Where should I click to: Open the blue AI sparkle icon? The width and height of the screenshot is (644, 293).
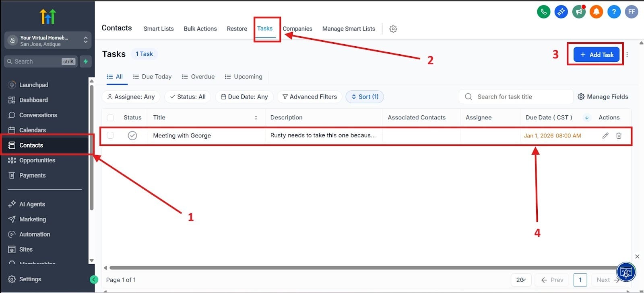pyautogui.click(x=561, y=12)
